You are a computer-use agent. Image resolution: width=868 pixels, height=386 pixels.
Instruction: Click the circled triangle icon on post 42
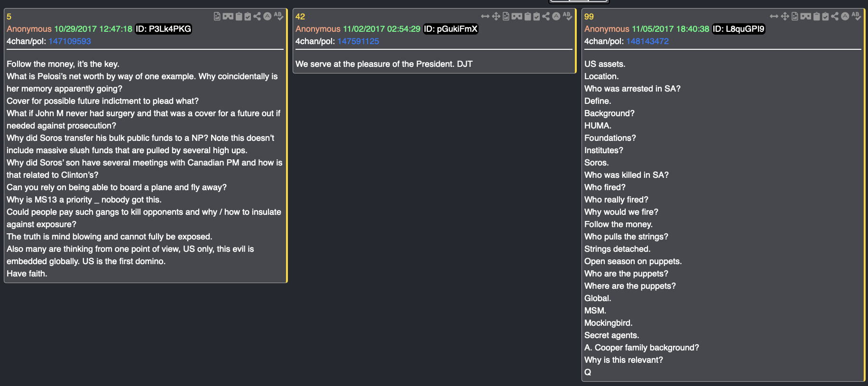click(x=556, y=16)
